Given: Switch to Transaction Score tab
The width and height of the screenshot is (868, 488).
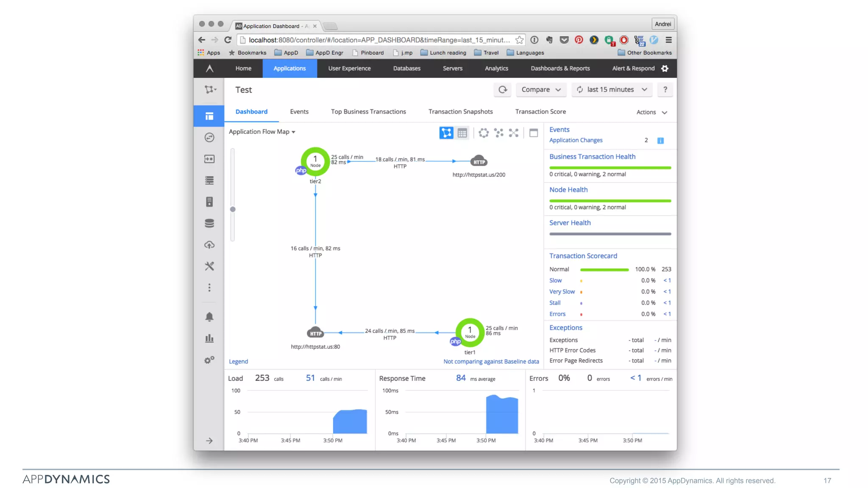Looking at the screenshot, I should point(540,111).
